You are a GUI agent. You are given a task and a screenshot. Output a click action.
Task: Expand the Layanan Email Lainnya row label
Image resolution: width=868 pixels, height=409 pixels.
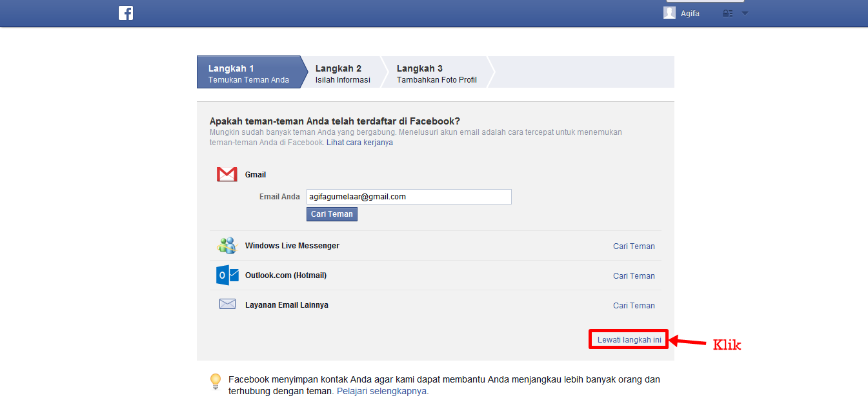click(x=287, y=305)
